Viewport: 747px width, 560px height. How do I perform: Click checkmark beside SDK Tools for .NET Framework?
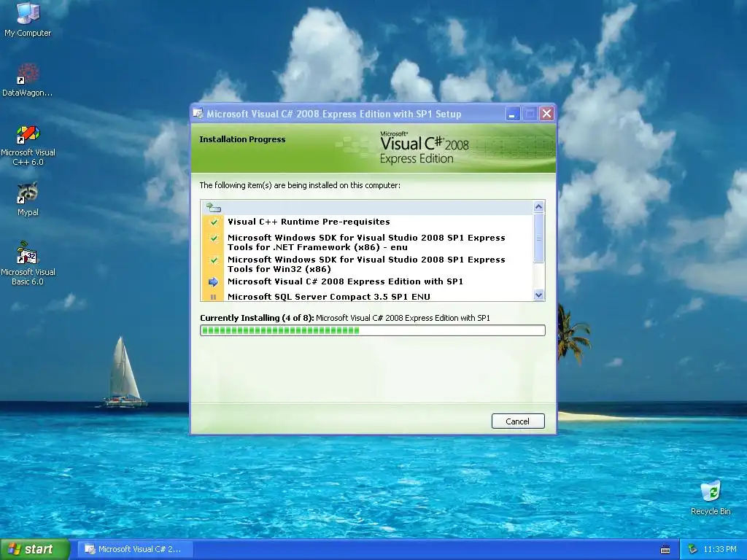coord(214,238)
